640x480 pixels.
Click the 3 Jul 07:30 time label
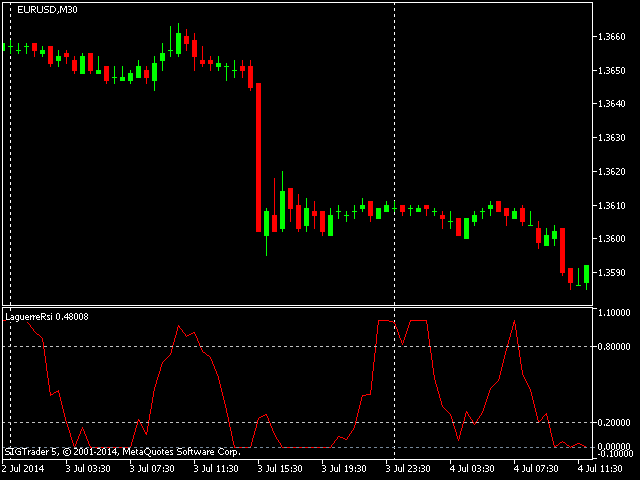[x=152, y=469]
